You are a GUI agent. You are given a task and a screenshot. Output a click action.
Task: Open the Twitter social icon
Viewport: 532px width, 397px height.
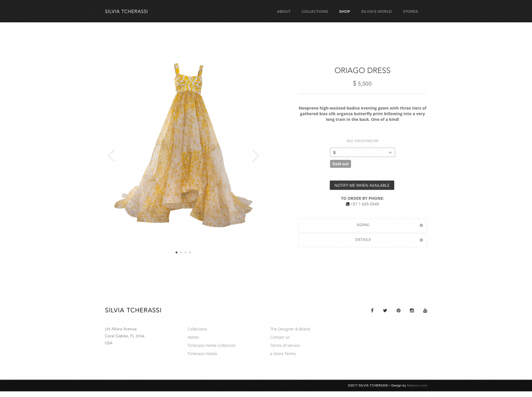(x=385, y=310)
